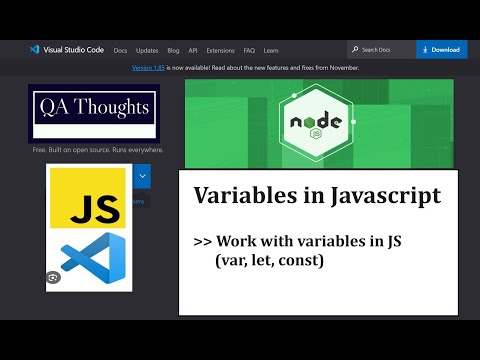Image resolution: width=480 pixels, height=360 pixels.
Task: Click the yellow JS logo image
Action: tap(88, 198)
